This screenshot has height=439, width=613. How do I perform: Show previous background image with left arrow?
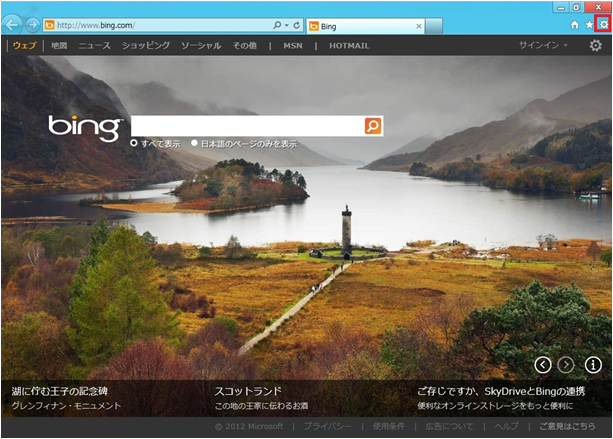tap(543, 365)
